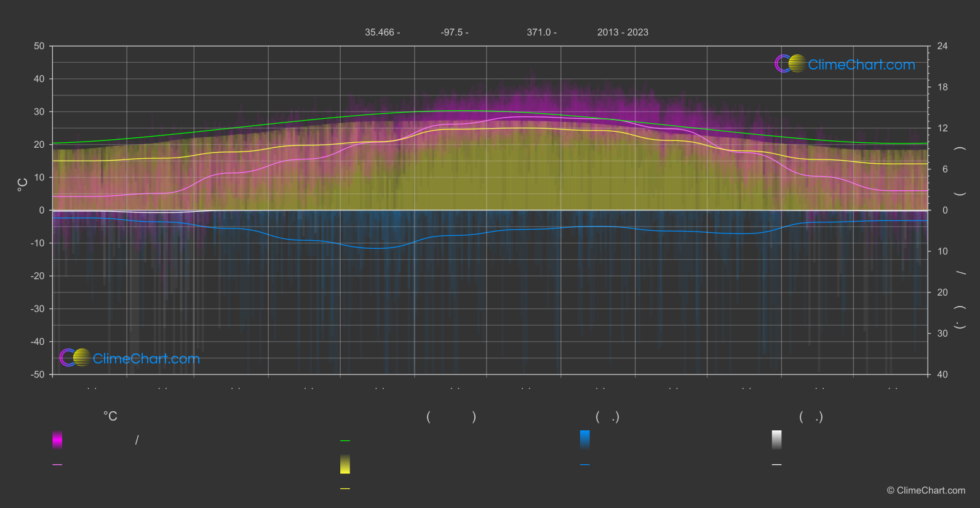Click the 2013 - 2023 year range label

pos(623,32)
